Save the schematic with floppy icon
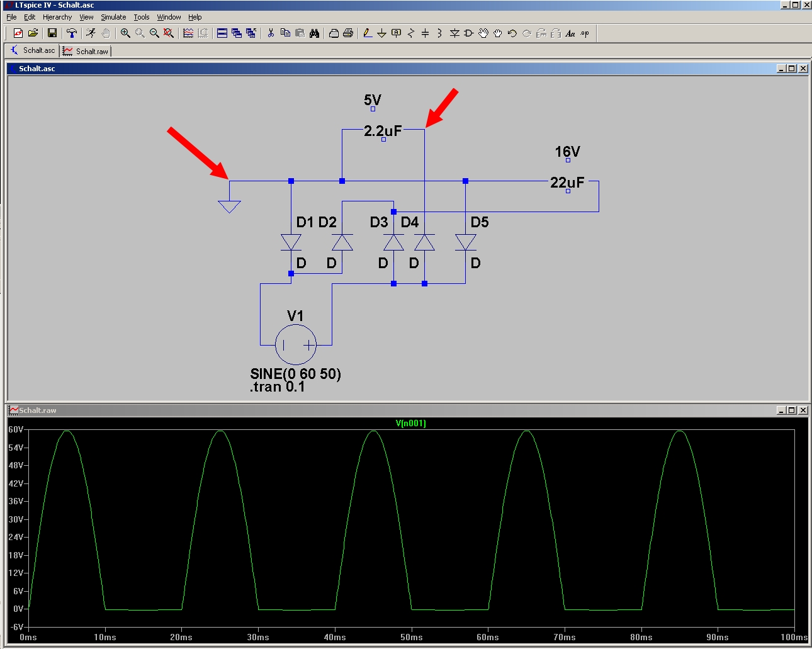812x649 pixels. (52, 33)
